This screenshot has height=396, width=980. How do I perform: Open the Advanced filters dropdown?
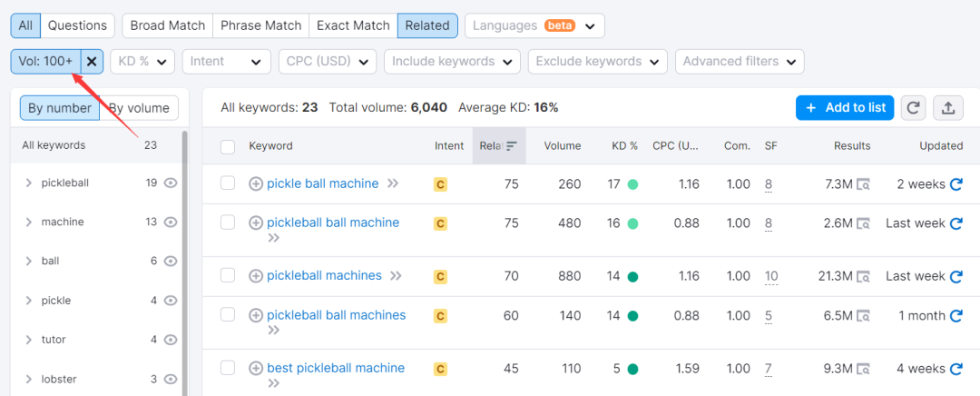740,62
